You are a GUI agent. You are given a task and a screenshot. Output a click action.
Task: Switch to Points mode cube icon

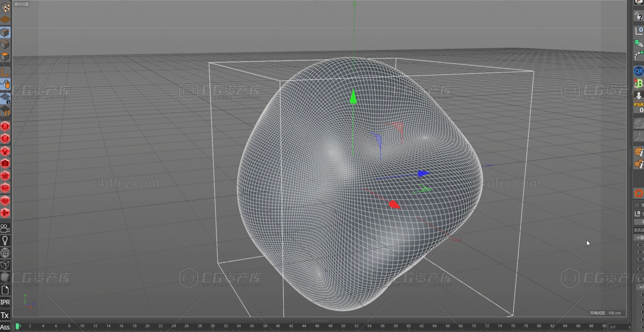coord(5,32)
